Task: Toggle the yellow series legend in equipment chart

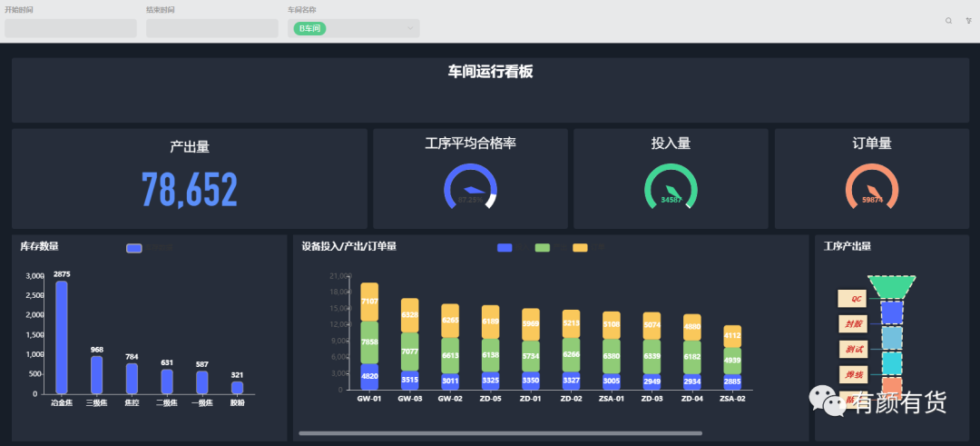Action: pyautogui.click(x=580, y=248)
